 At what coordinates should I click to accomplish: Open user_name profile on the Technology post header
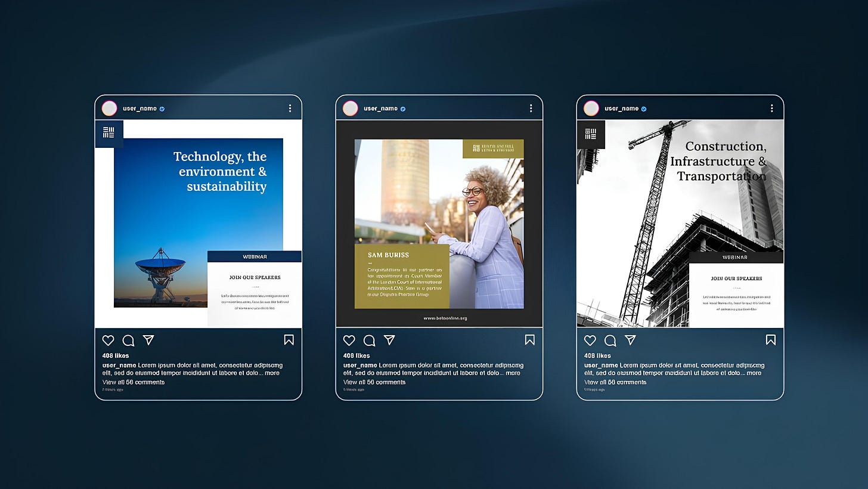point(139,109)
